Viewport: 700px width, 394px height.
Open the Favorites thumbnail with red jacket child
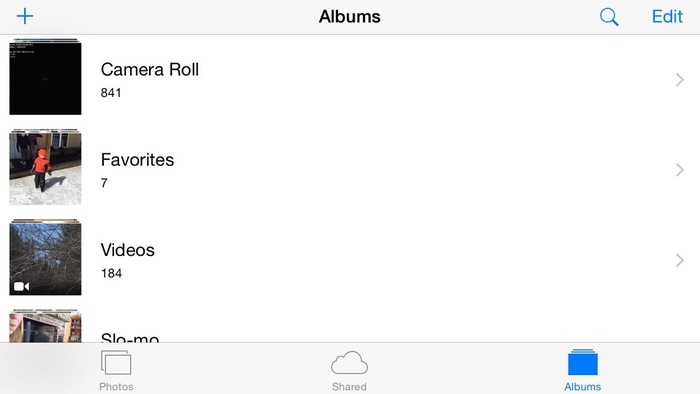45,167
